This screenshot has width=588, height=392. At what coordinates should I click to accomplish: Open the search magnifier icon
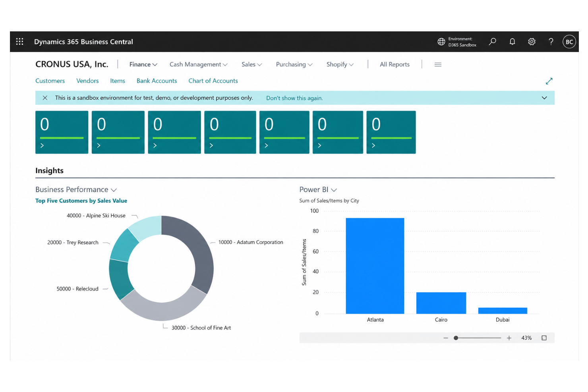point(492,41)
